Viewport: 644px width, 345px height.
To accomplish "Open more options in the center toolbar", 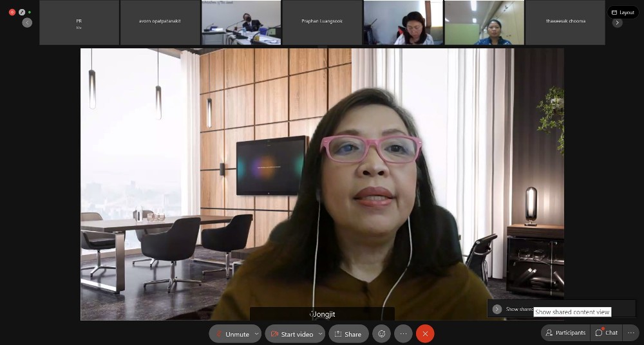I will click(x=403, y=334).
